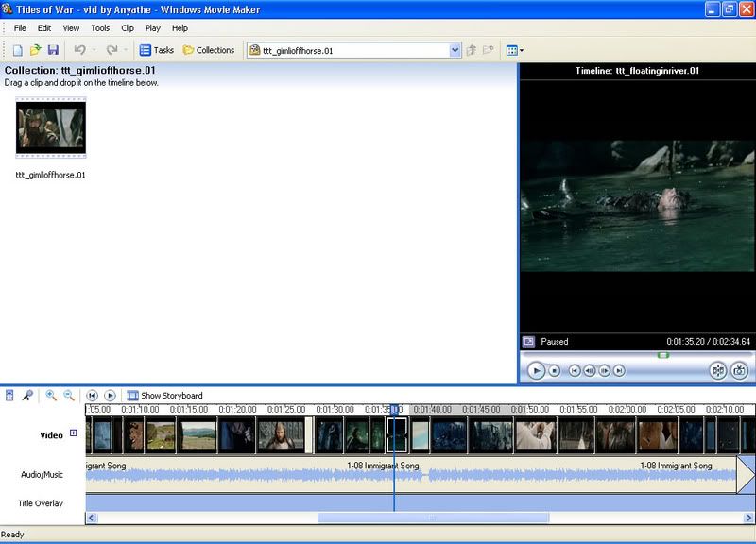Open the Edit menu
This screenshot has width=756, height=544.
[44, 28]
